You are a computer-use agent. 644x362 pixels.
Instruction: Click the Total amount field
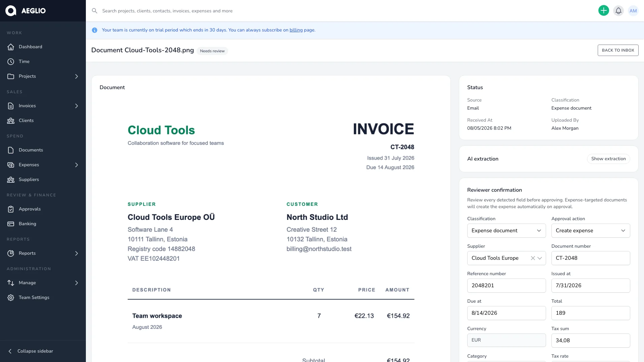coord(591,313)
